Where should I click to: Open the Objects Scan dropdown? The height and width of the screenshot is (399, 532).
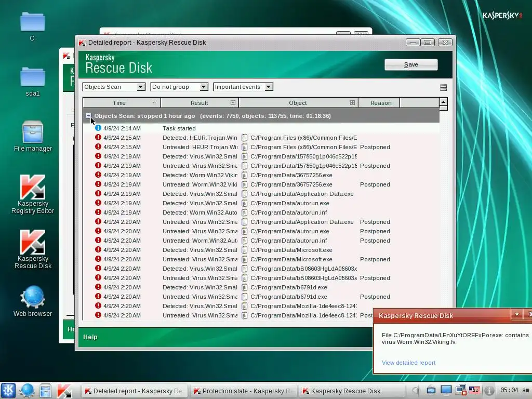click(x=114, y=87)
